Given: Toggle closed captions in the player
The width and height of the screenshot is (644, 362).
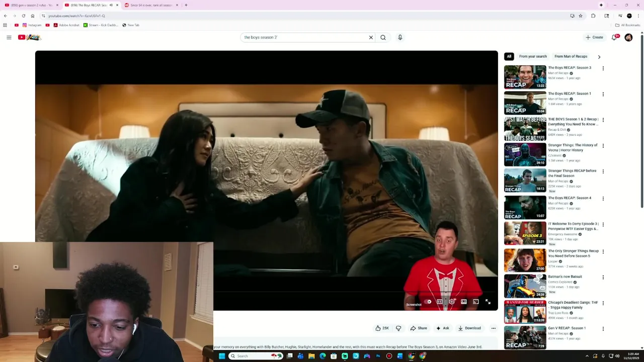Looking at the screenshot, I should [x=440, y=302].
